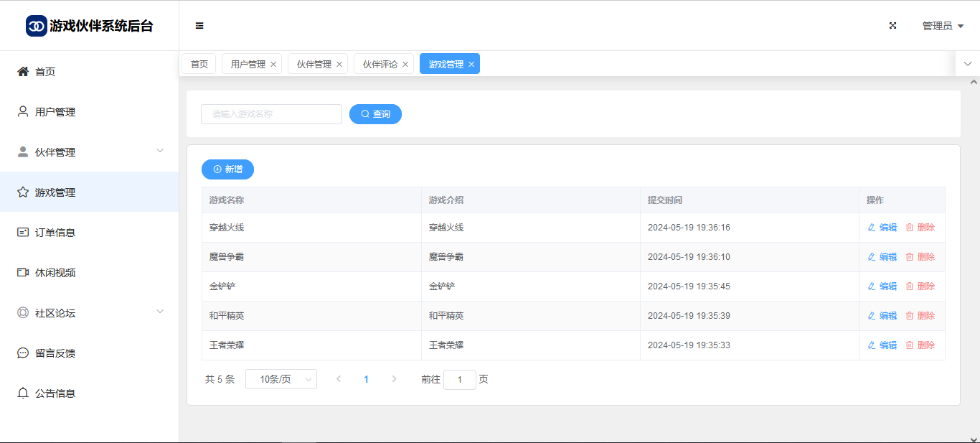Switch to the 首页 tab

coord(199,65)
